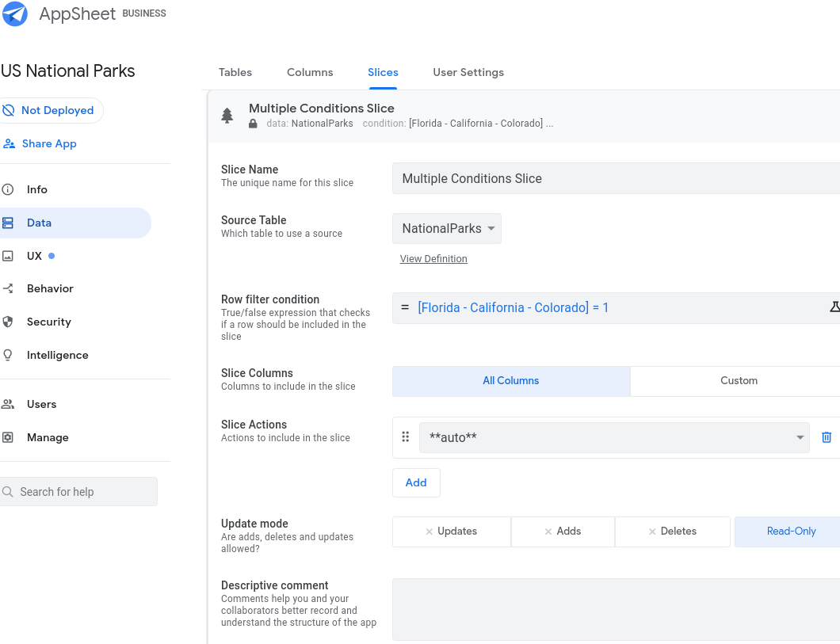Click the Users group icon
Image resolution: width=840 pixels, height=644 pixels.
click(7, 404)
